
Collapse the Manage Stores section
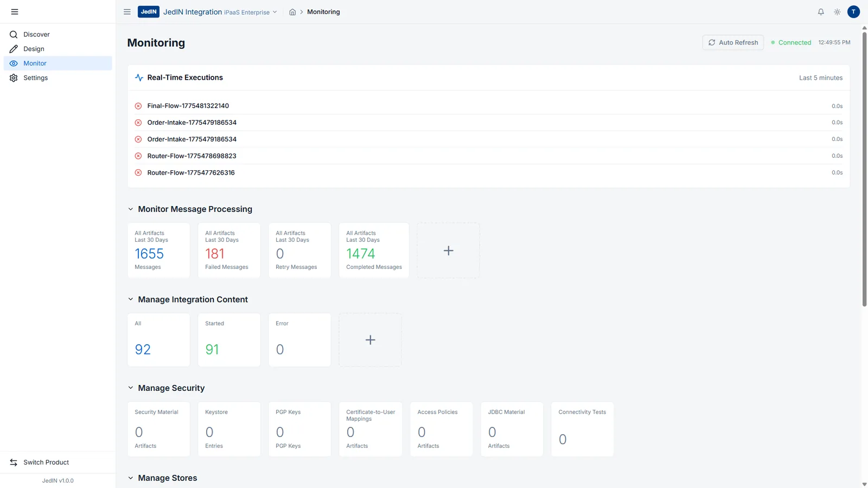click(130, 478)
